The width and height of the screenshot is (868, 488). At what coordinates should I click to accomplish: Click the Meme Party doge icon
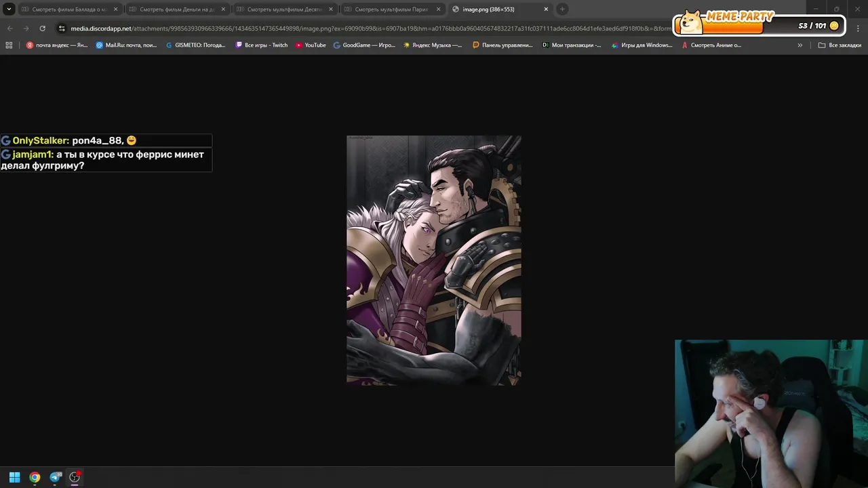pyautogui.click(x=691, y=22)
